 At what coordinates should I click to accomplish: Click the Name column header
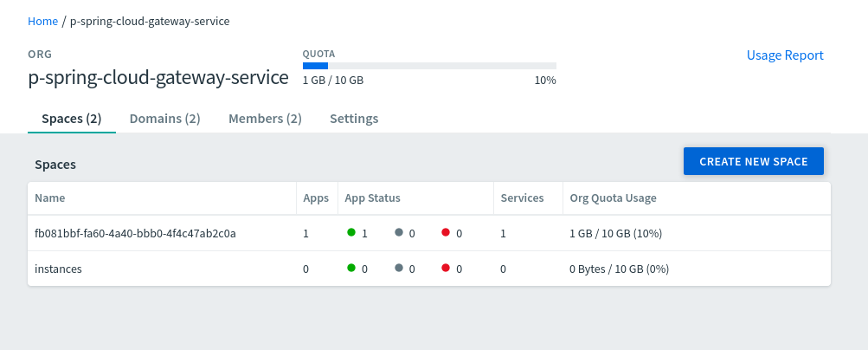point(50,198)
